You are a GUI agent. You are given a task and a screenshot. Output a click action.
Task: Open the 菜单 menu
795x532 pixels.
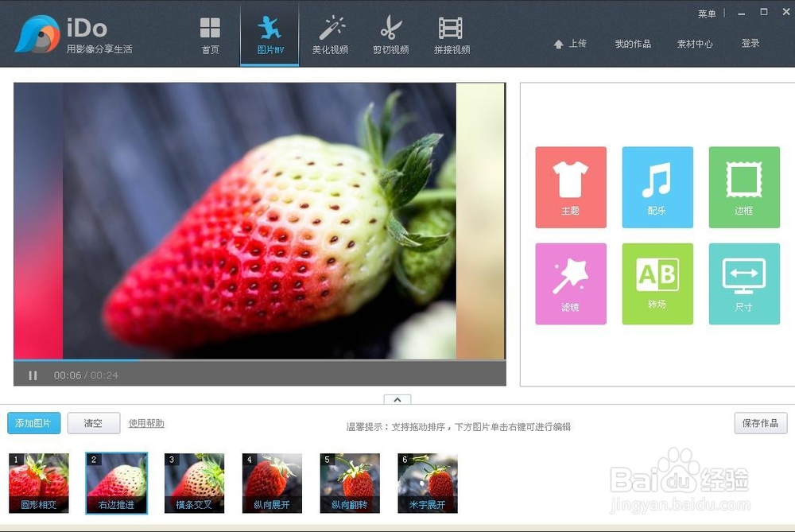(x=706, y=13)
